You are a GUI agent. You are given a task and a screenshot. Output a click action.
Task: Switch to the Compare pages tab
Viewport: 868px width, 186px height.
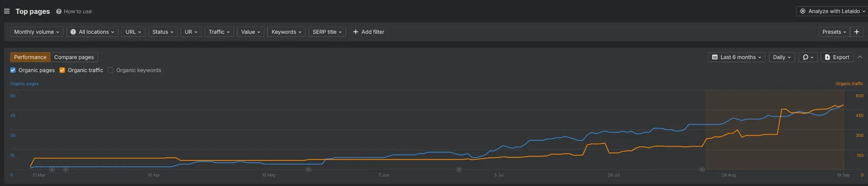[74, 57]
